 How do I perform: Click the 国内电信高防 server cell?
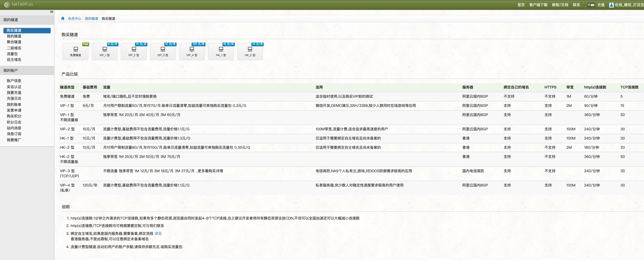pyautogui.click(x=473, y=171)
